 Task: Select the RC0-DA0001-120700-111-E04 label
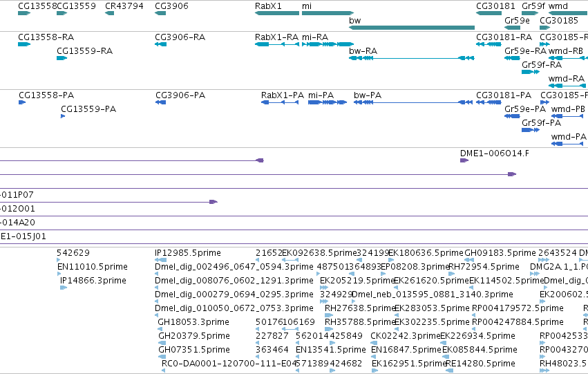tap(229, 364)
